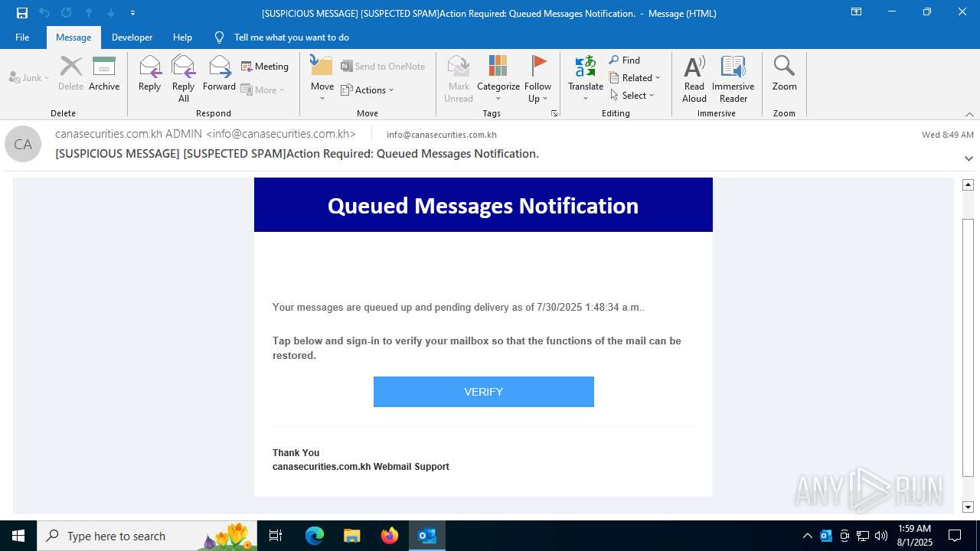Open the File tab
The height and width of the screenshot is (551, 980).
(22, 37)
